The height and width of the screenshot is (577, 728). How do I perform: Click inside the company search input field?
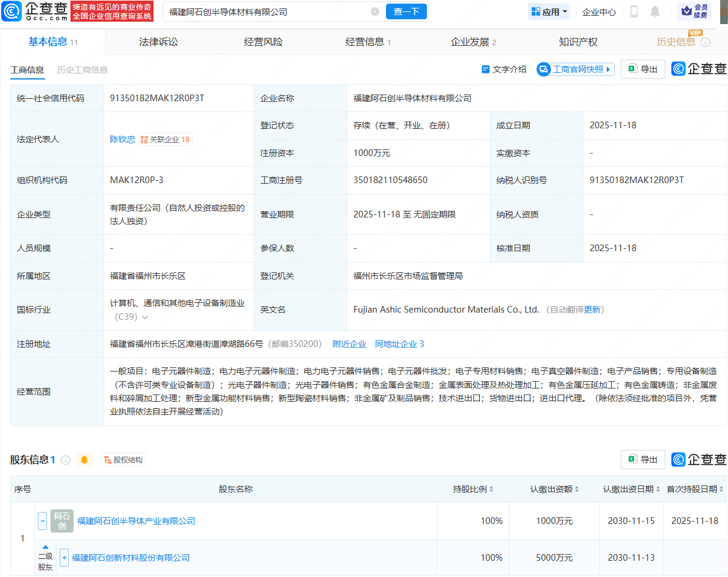[x=265, y=11]
